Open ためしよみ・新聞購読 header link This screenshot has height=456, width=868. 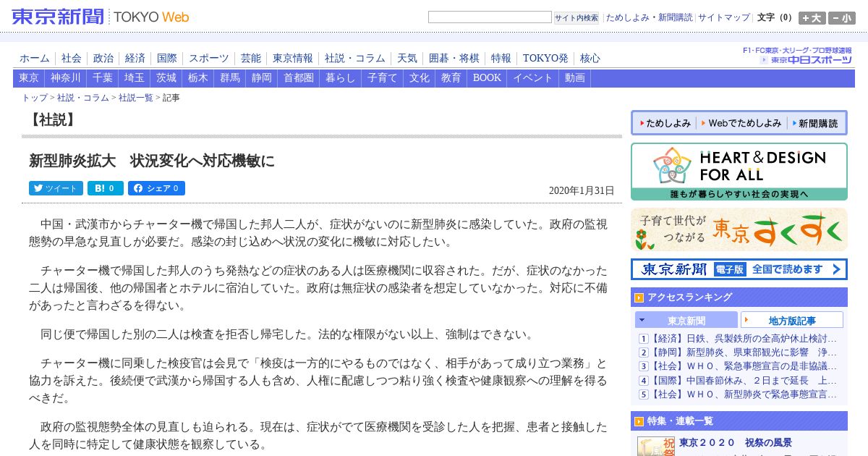click(x=649, y=17)
